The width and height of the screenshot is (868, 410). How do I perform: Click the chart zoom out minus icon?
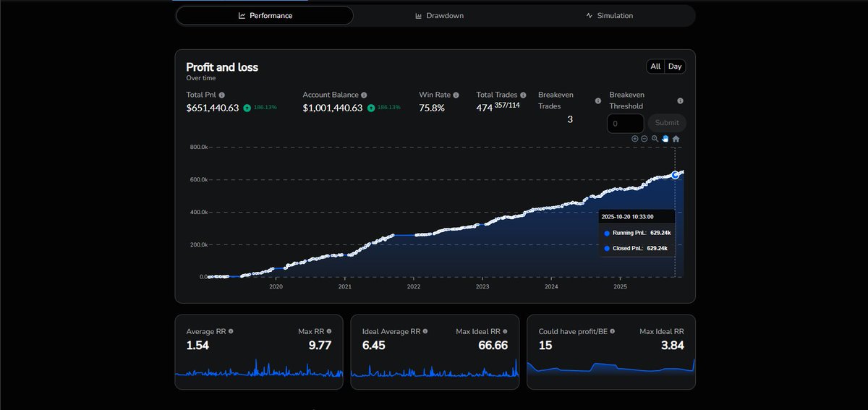point(644,139)
